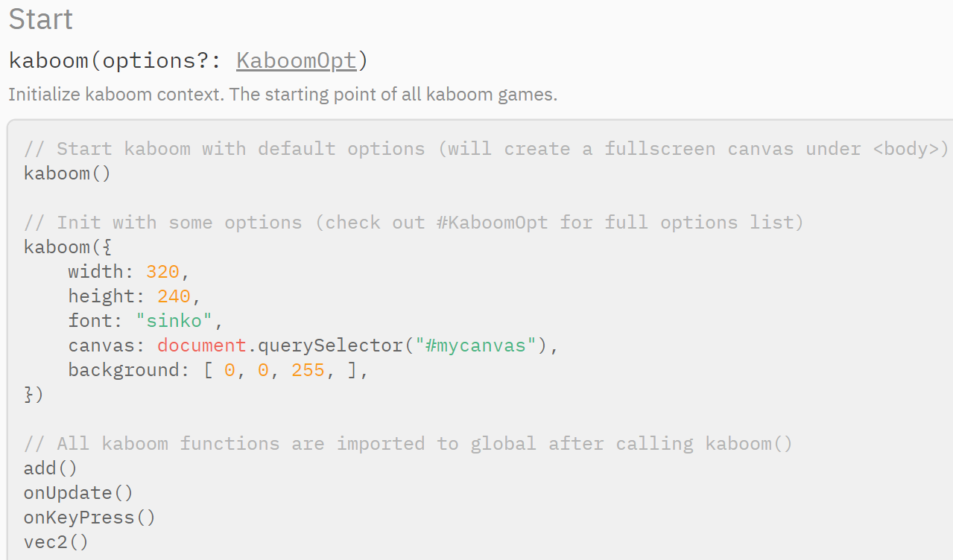Click the kaboom function name in signature
Viewport: 953px width, 560px height.
pos(48,60)
